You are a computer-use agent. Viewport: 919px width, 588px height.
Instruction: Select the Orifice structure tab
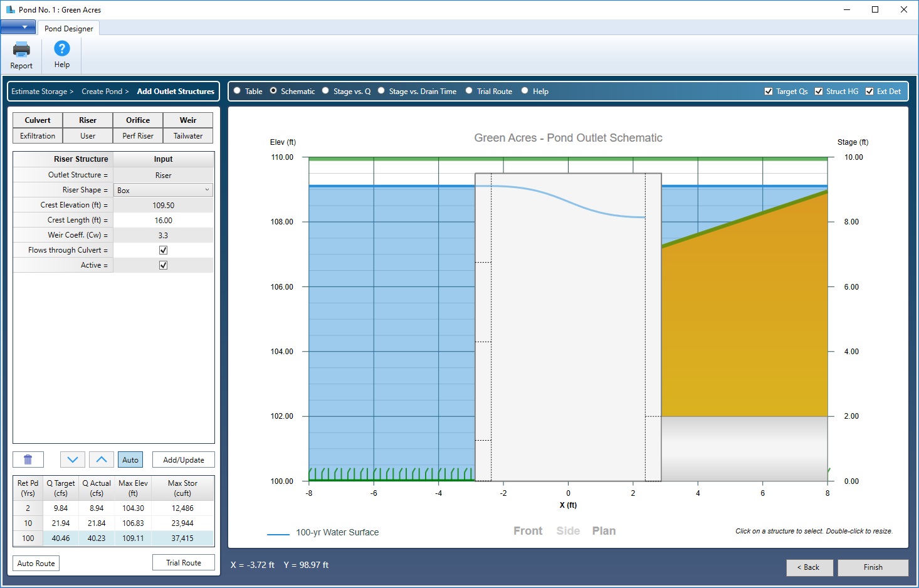click(x=137, y=119)
